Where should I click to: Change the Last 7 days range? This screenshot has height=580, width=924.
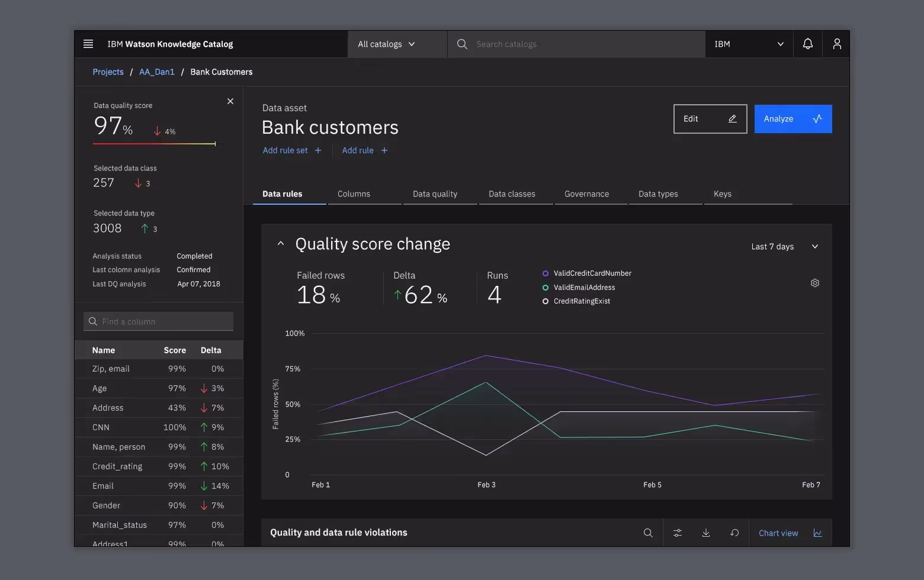pyautogui.click(x=784, y=247)
